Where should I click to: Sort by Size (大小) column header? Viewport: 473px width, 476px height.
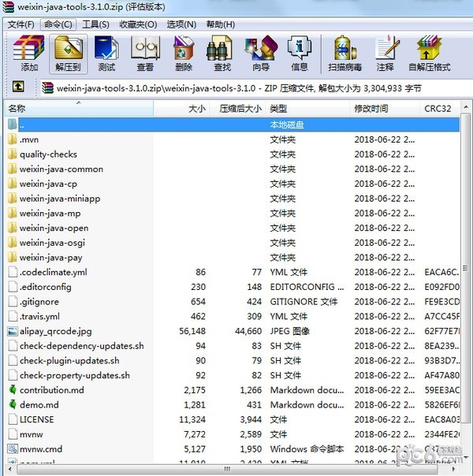tap(181, 109)
